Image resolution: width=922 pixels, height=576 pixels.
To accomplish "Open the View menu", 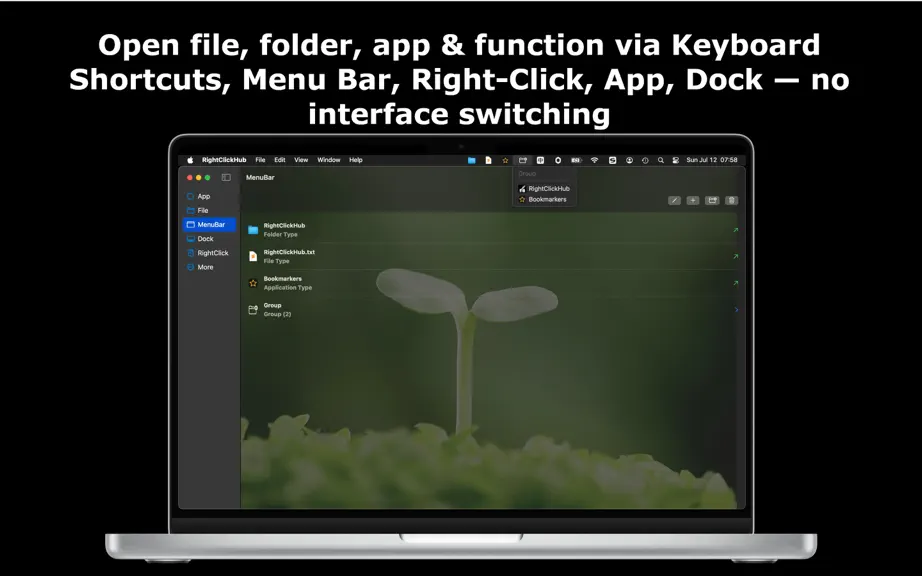I will (301, 160).
